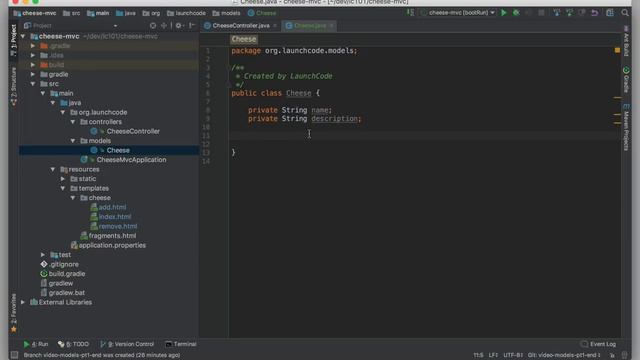Open index.html template file

point(111,217)
